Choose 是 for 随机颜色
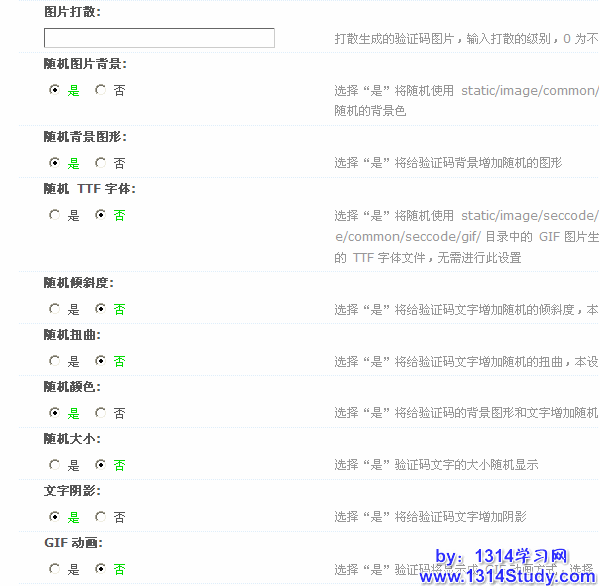Viewport: 600px width, 586px height. [x=54, y=412]
